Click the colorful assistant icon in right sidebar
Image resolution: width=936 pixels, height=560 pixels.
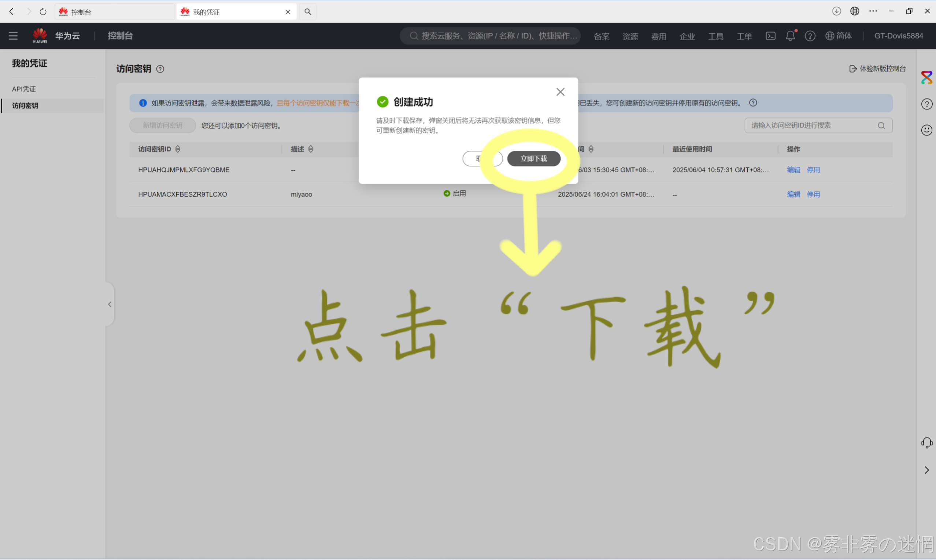pos(926,78)
